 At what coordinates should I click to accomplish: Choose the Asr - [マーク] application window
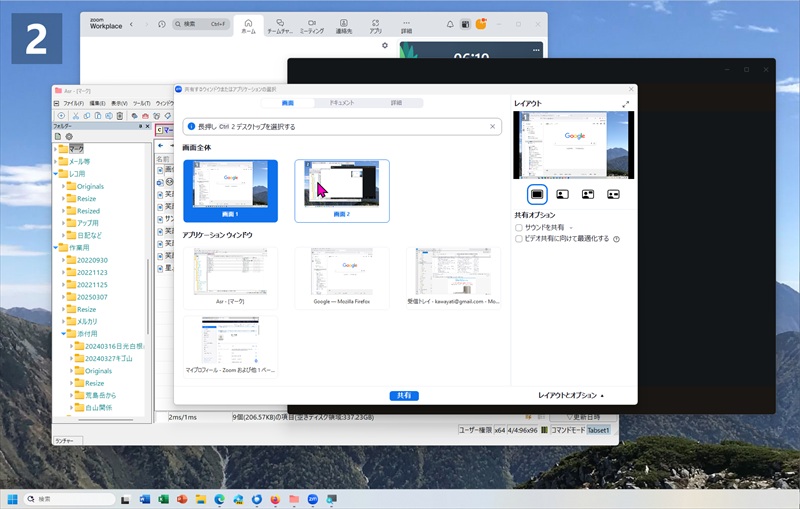click(231, 278)
